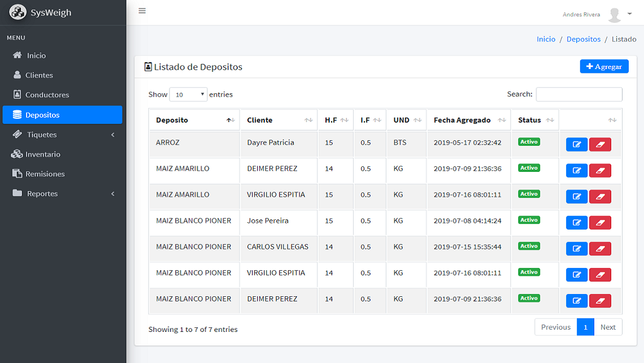Toggle the sidebar with the hamburger icon
This screenshot has width=644, height=363.
[x=142, y=11]
